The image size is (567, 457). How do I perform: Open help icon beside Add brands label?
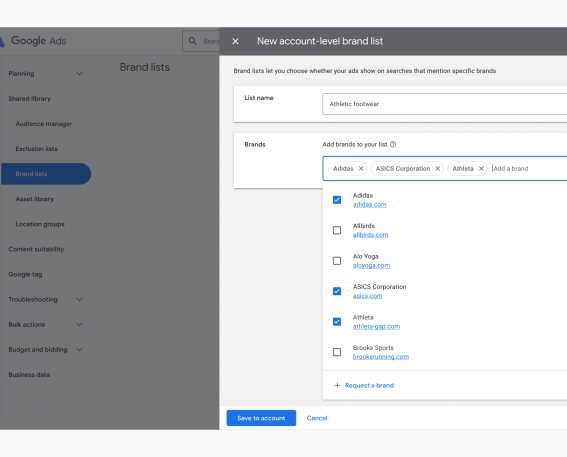point(393,144)
